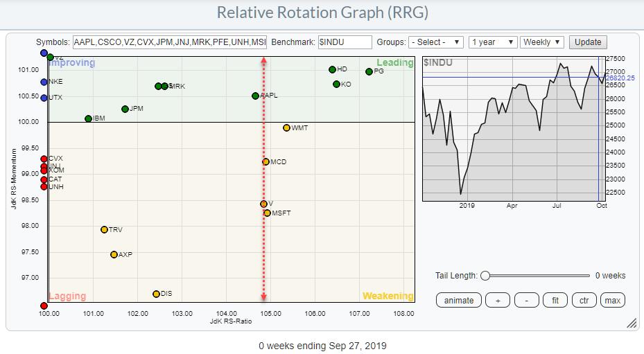This screenshot has width=644, height=354.
Task: Open the Groups select dropdown
Action: (x=436, y=42)
